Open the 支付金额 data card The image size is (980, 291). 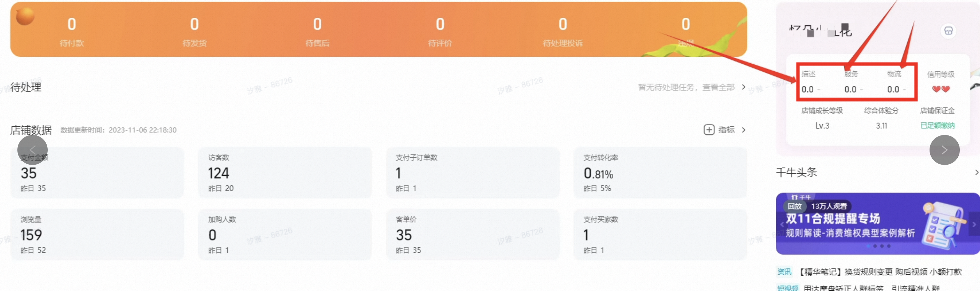(x=97, y=173)
